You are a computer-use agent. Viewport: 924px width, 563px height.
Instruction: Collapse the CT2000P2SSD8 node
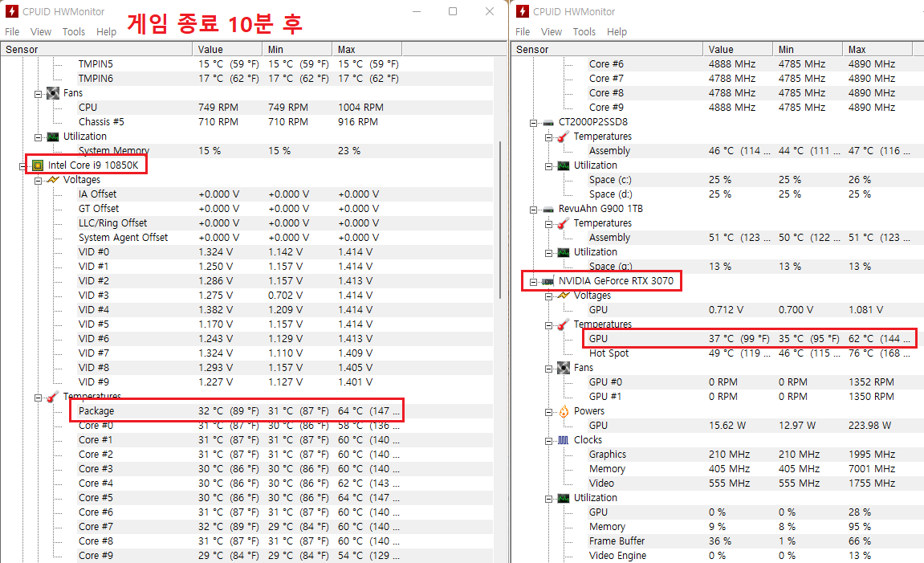click(533, 123)
